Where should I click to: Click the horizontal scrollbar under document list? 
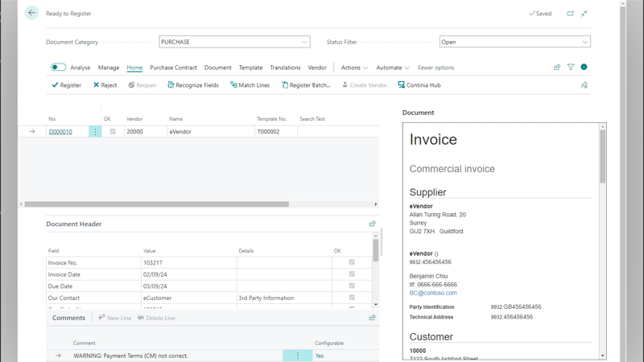157,204
